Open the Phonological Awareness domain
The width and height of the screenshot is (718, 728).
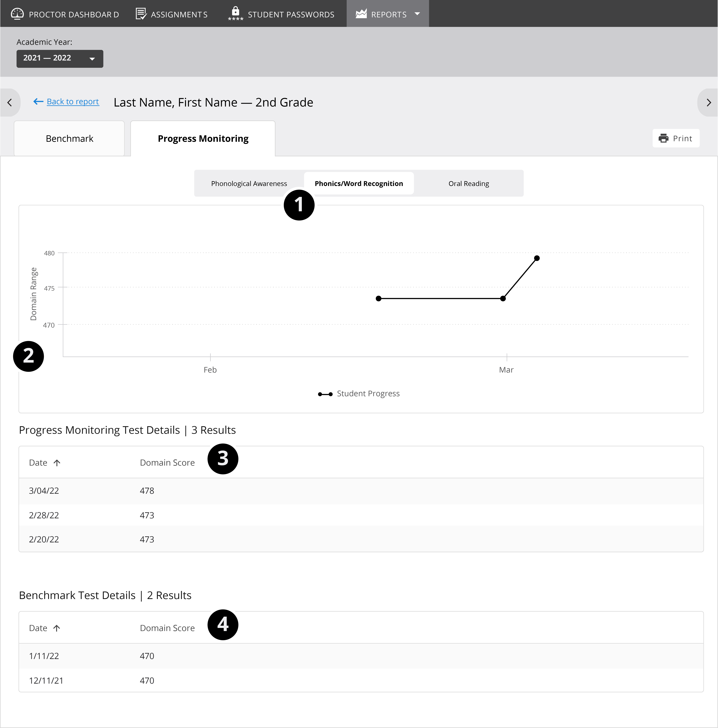coord(249,183)
